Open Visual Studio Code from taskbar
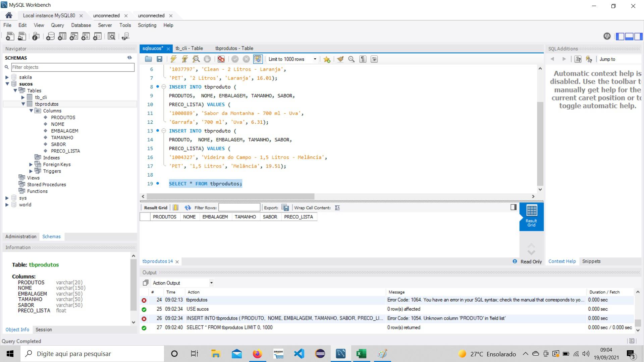 click(299, 354)
